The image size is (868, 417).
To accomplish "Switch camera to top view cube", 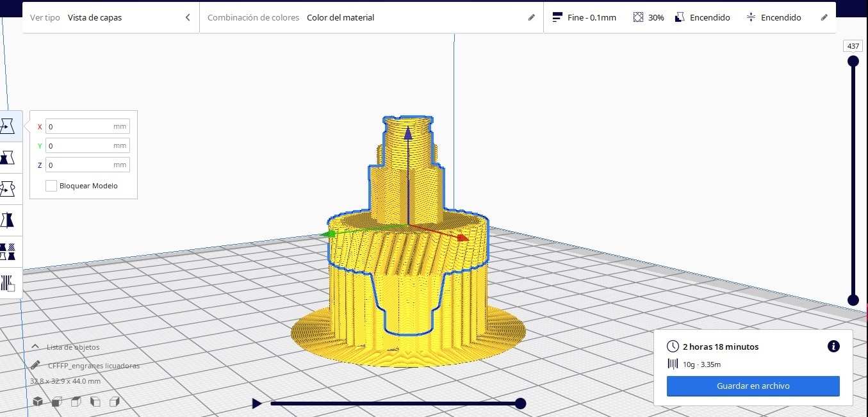I will point(76,402).
